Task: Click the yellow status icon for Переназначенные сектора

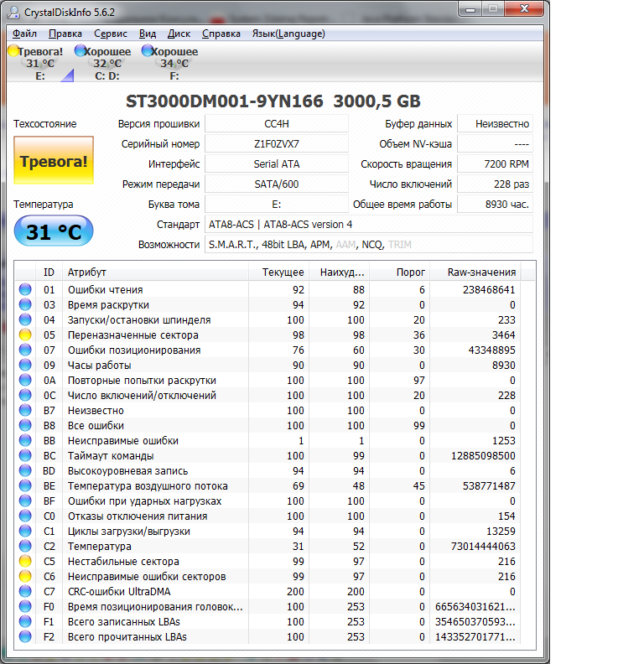Action: (25, 335)
